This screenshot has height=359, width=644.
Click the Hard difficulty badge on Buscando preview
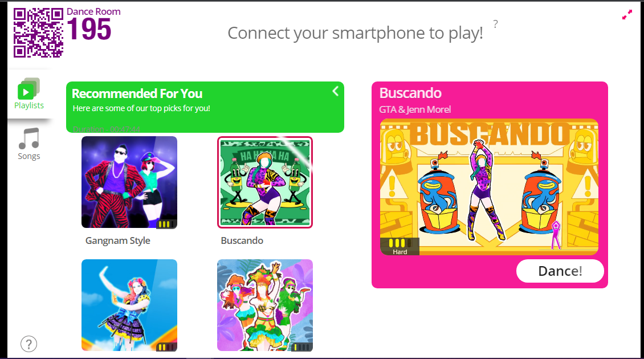click(400, 247)
